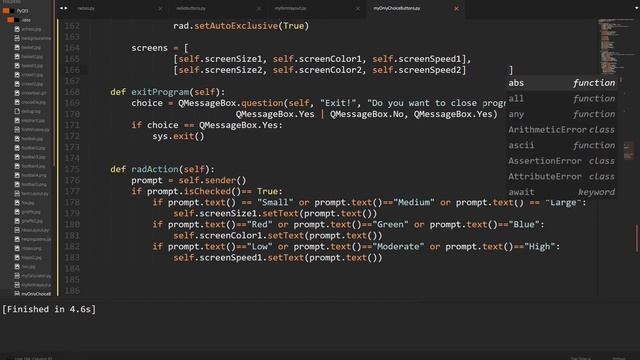This screenshot has height=360, width=640.
Task: Click 'sys.exit()' on line 172
Action: [x=178, y=136]
